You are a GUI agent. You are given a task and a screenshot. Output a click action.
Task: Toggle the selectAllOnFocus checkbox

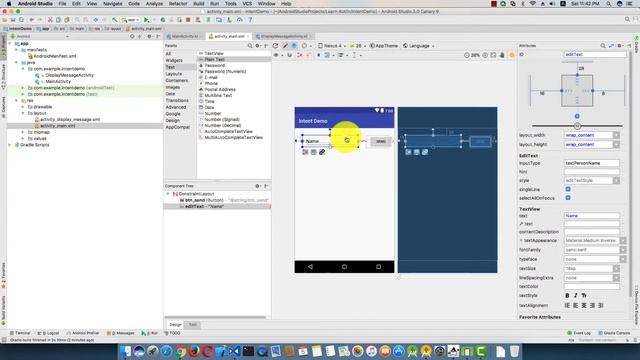pyautogui.click(x=568, y=198)
